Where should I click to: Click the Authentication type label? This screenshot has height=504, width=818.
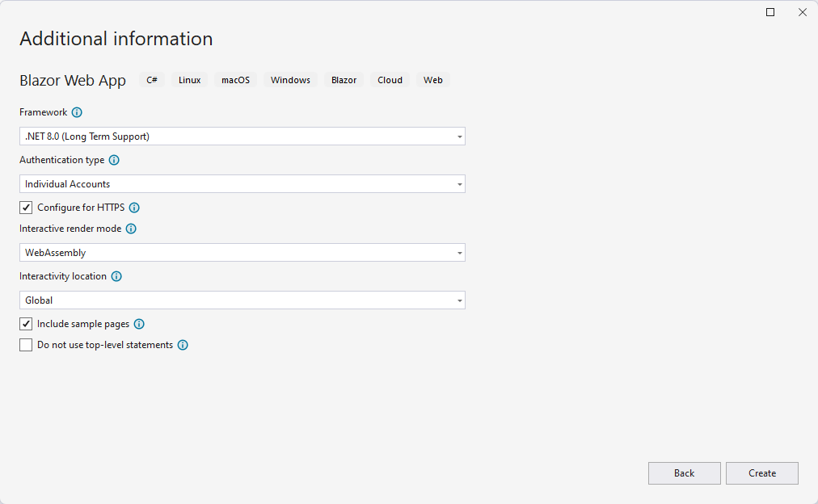pyautogui.click(x=61, y=160)
